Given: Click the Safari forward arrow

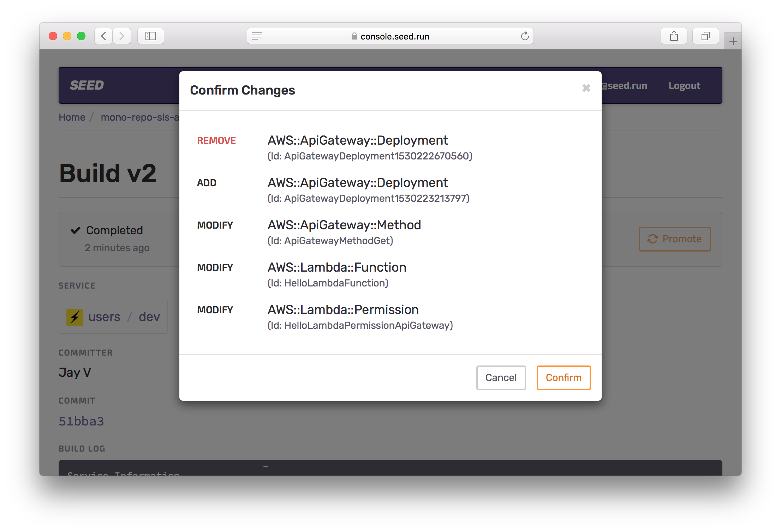Looking at the screenshot, I should pos(122,36).
